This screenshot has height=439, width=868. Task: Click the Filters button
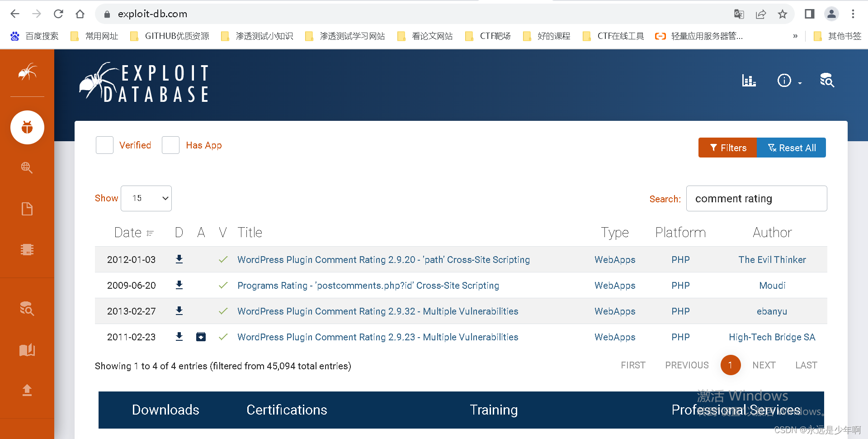[727, 148]
